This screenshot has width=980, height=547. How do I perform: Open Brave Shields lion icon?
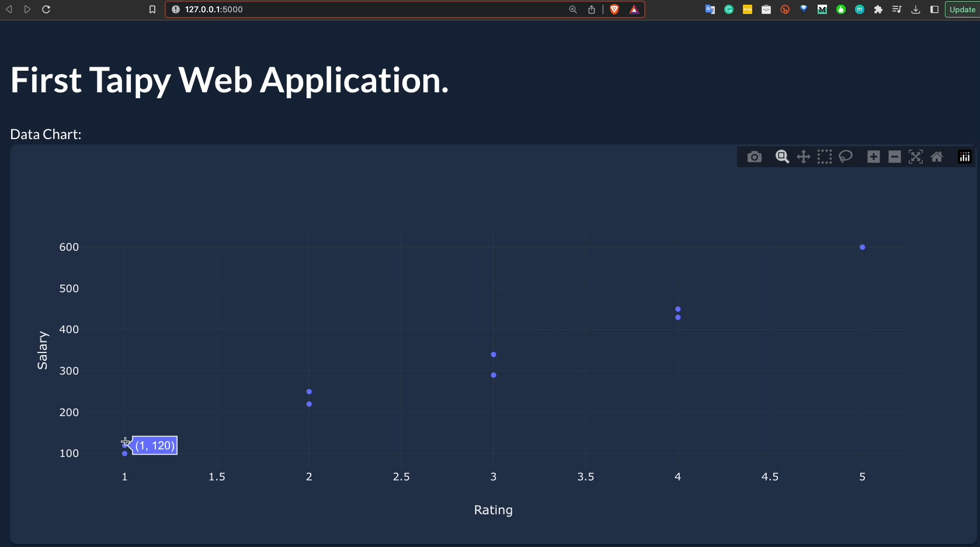click(614, 9)
